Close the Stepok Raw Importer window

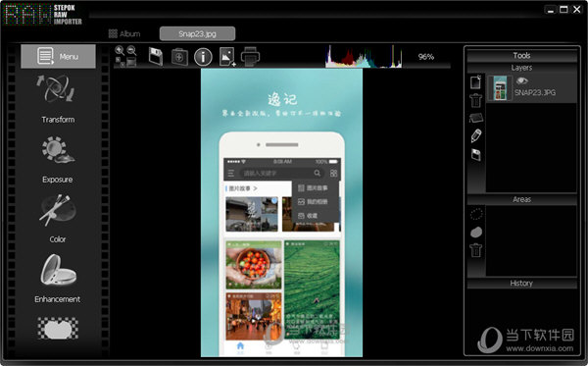tap(577, 10)
